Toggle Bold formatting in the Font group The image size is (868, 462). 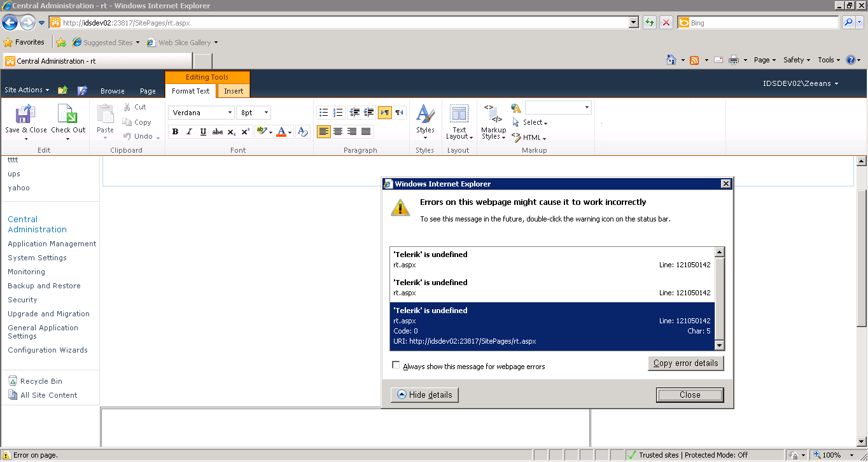point(175,132)
